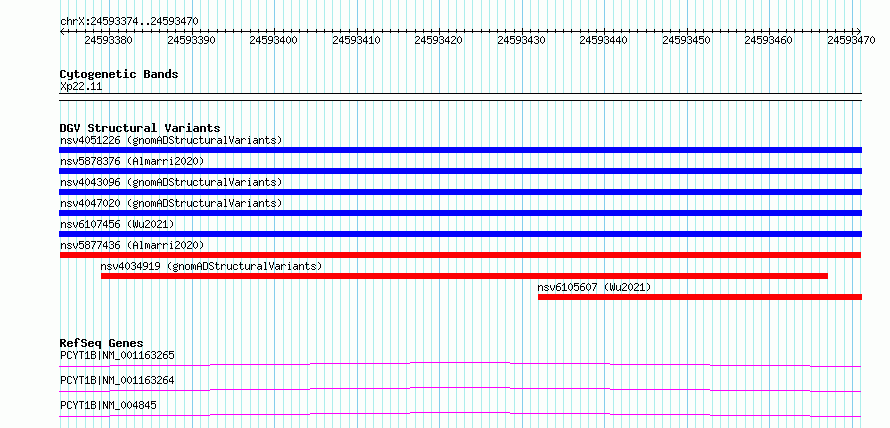Screen dimensions: 890x428
Task: Click ruler position 24593430
Action: [x=522, y=40]
